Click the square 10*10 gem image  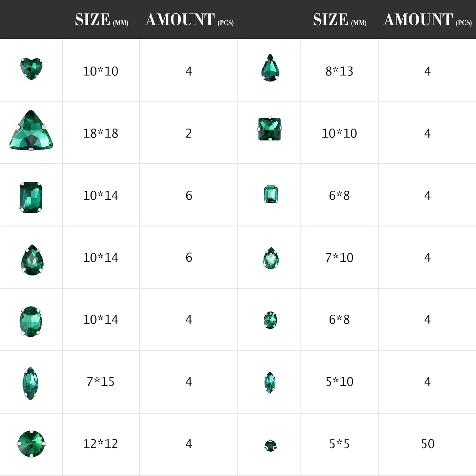click(270, 129)
